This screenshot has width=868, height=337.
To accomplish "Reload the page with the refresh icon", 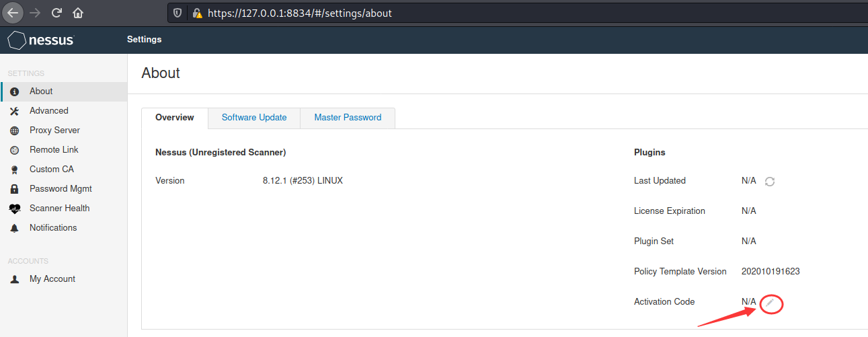I will (56, 13).
